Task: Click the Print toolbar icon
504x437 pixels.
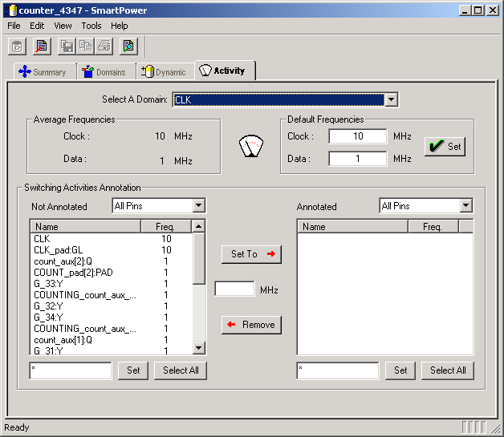Action: pos(104,47)
